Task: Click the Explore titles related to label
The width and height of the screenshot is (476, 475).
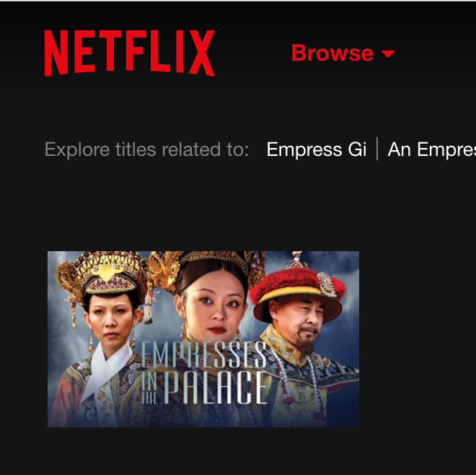Action: coord(146,149)
